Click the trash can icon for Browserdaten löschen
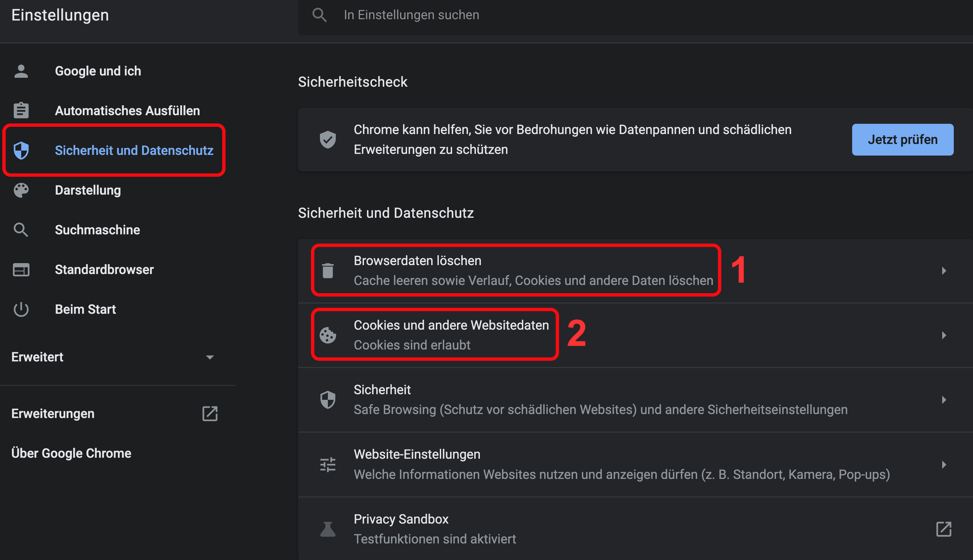Image resolution: width=973 pixels, height=560 pixels. (328, 270)
